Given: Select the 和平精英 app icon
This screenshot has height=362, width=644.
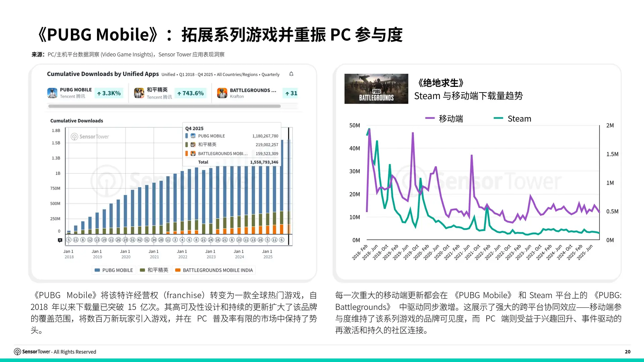Looking at the screenshot, I should [139, 93].
